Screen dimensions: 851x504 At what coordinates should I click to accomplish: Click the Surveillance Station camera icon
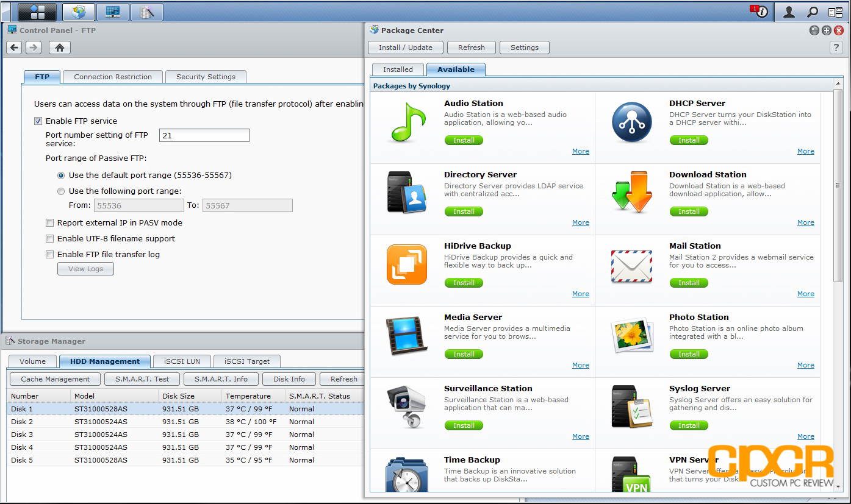407,406
